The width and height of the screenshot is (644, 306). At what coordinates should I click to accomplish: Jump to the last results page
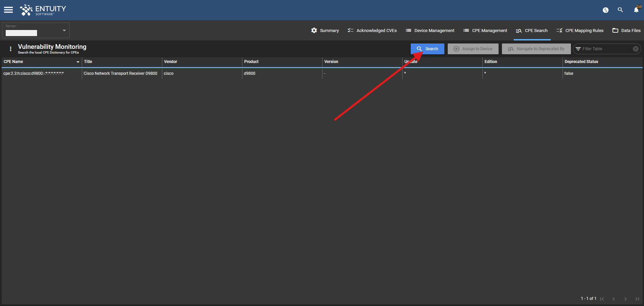tap(637, 299)
